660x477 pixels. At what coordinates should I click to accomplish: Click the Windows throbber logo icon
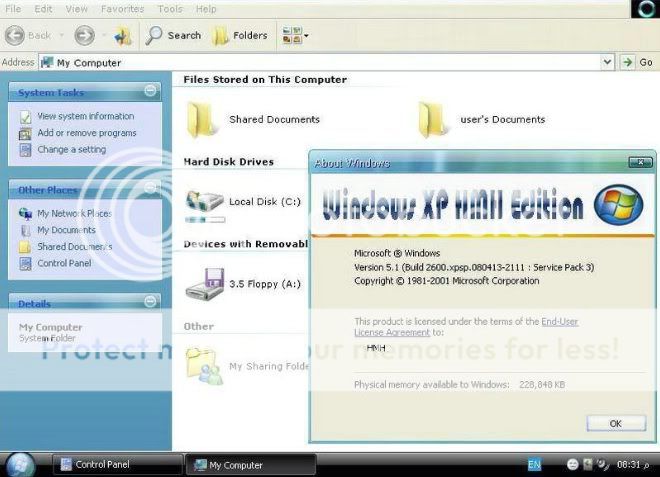coord(645,9)
